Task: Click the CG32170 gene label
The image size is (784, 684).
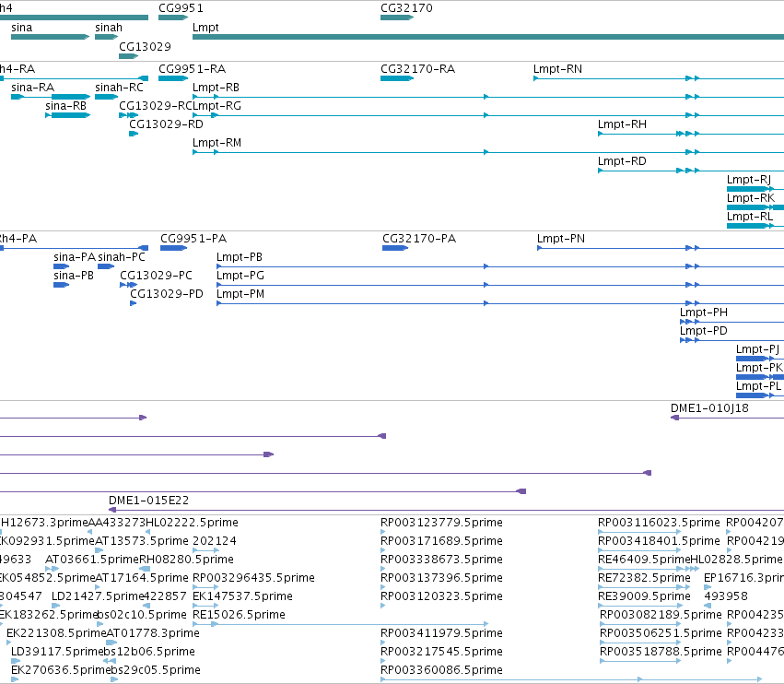Action: click(x=406, y=8)
